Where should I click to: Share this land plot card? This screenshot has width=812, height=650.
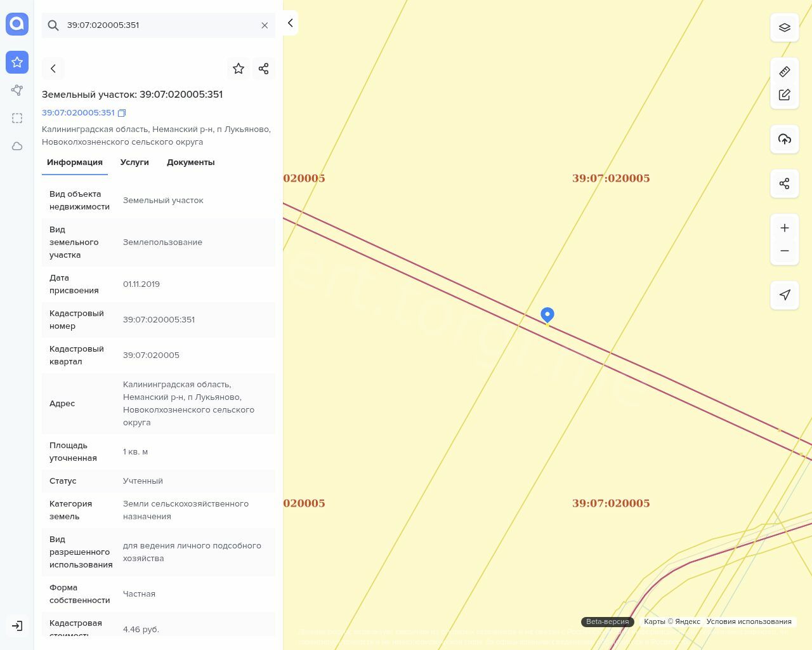click(263, 69)
